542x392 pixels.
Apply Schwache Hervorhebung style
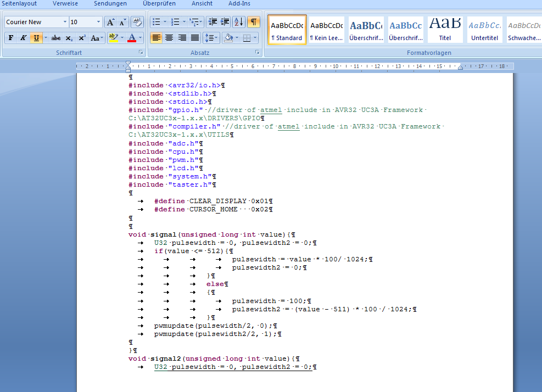(x=524, y=30)
